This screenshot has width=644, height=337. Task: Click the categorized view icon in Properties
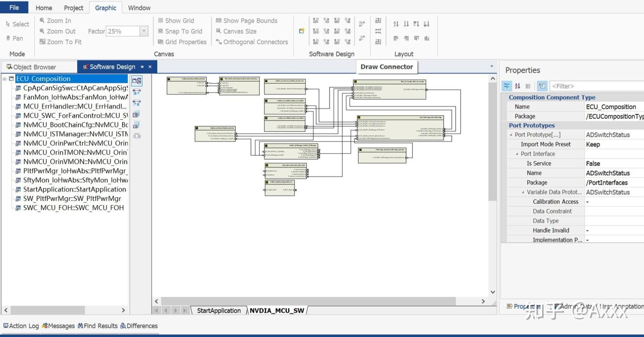[x=507, y=86]
